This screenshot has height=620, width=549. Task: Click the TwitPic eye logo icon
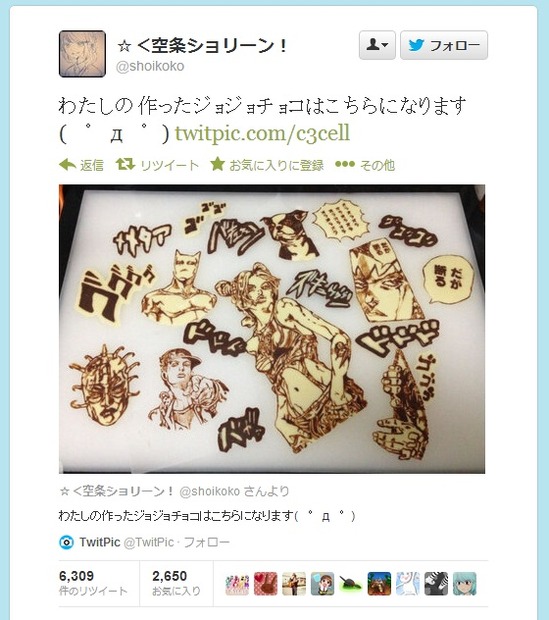(x=66, y=542)
